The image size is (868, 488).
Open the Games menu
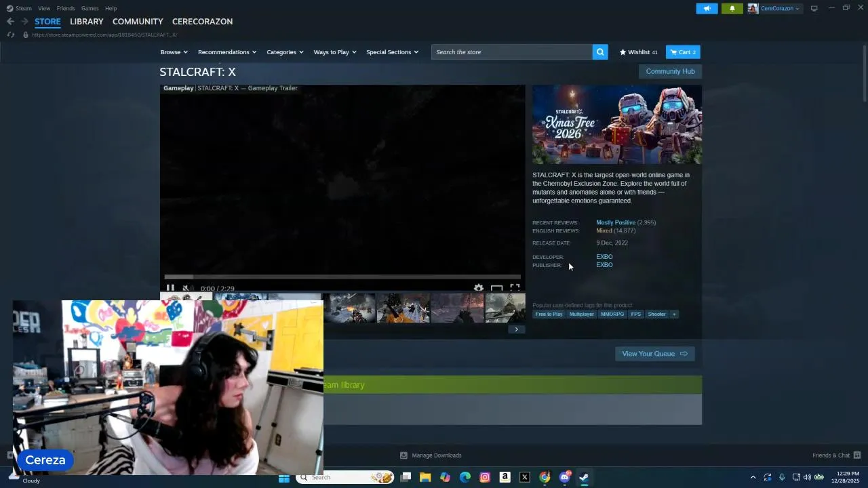click(x=90, y=8)
